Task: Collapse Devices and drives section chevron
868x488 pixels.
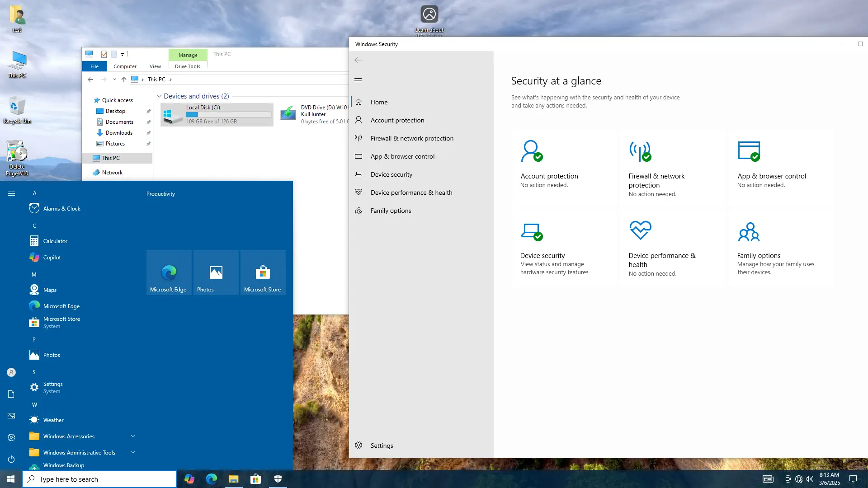Action: pyautogui.click(x=159, y=96)
